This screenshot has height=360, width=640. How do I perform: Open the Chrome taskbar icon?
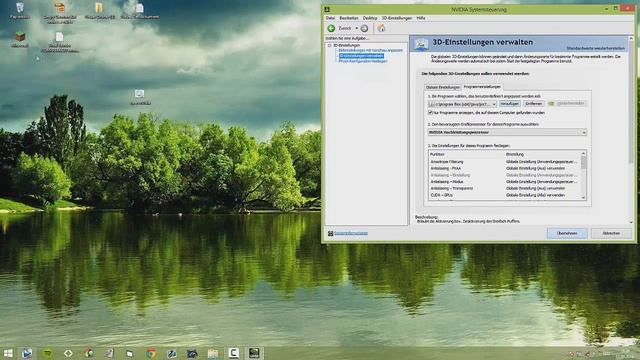point(151,353)
